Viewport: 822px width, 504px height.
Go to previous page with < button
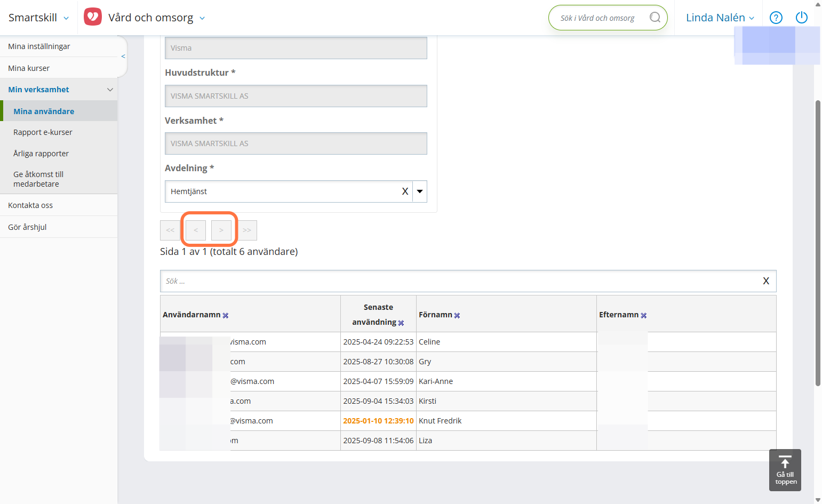pyautogui.click(x=196, y=230)
